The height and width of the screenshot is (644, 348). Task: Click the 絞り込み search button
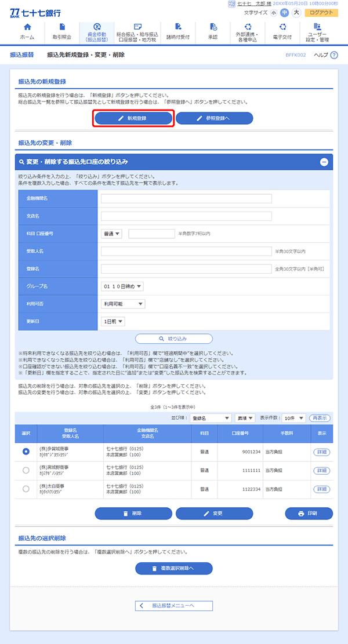point(174,339)
